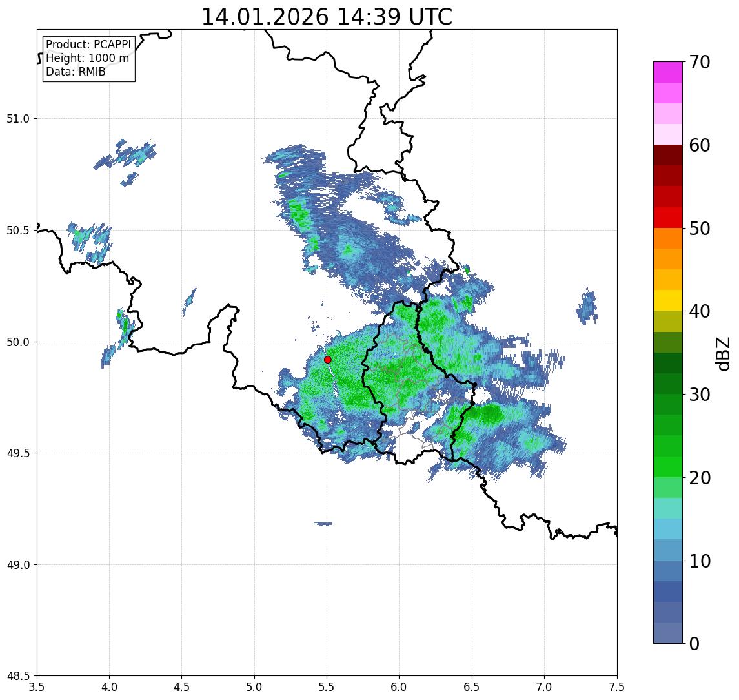Image resolution: width=739 pixels, height=700 pixels.
Task: Click the latitude label 50.5
Action: coord(18,231)
